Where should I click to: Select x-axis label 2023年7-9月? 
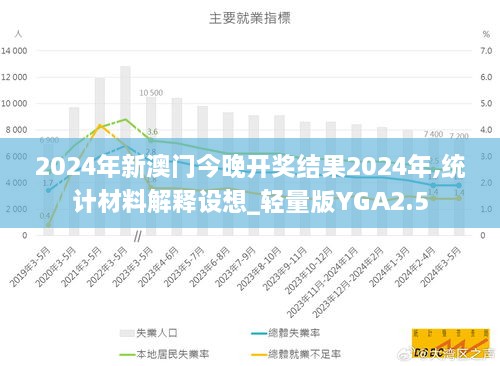click(235, 267)
